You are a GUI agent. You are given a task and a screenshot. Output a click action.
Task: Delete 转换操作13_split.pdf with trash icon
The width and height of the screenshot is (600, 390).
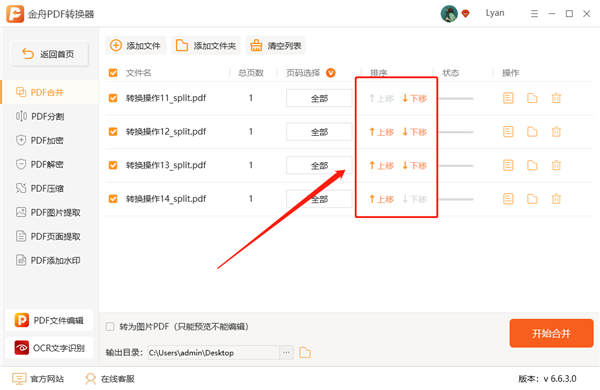tap(556, 165)
